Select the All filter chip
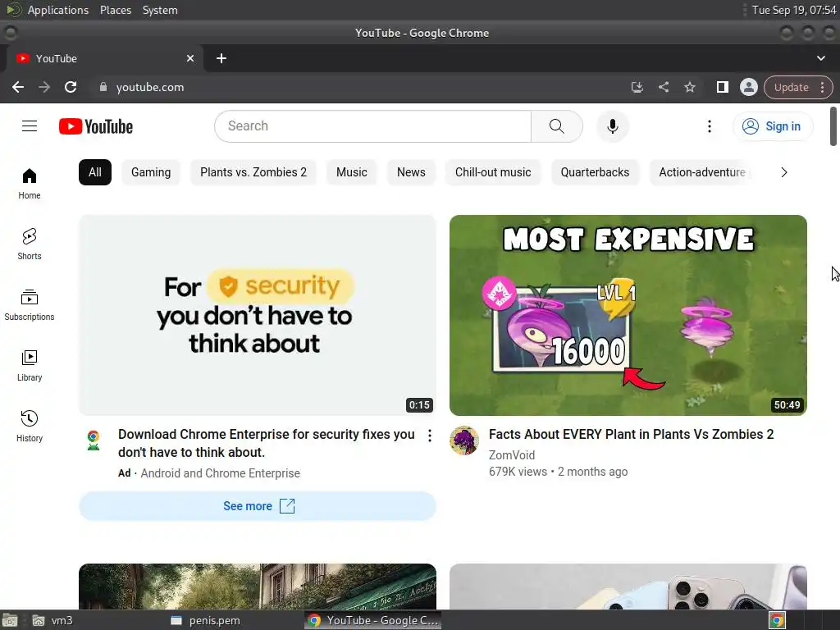The height and width of the screenshot is (630, 840). pyautogui.click(x=95, y=172)
